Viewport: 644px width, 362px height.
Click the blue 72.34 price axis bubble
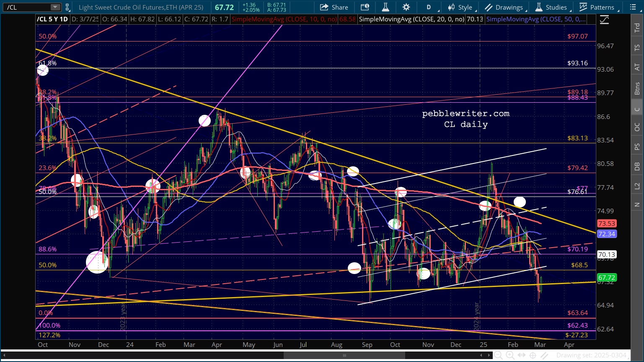coord(607,234)
